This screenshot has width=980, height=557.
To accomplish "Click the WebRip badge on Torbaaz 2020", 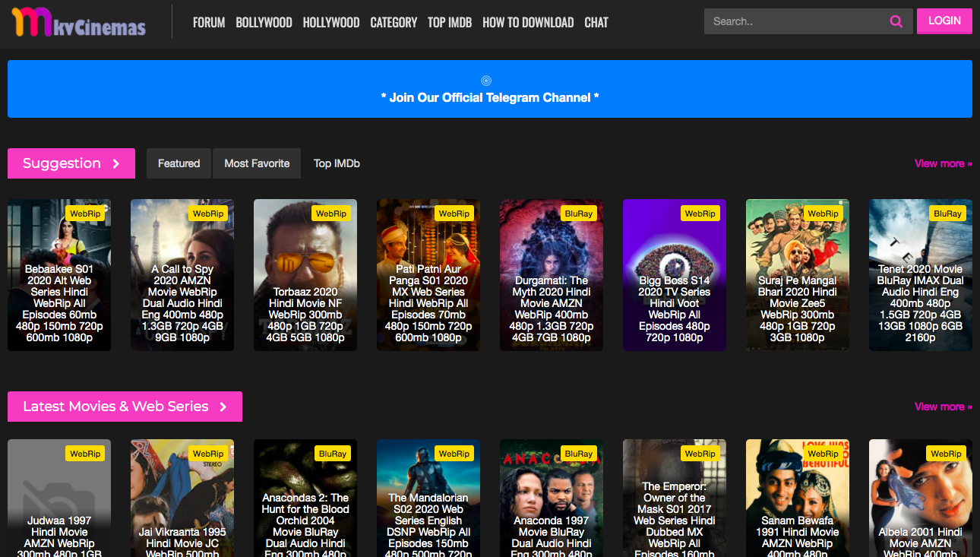I will pos(331,214).
